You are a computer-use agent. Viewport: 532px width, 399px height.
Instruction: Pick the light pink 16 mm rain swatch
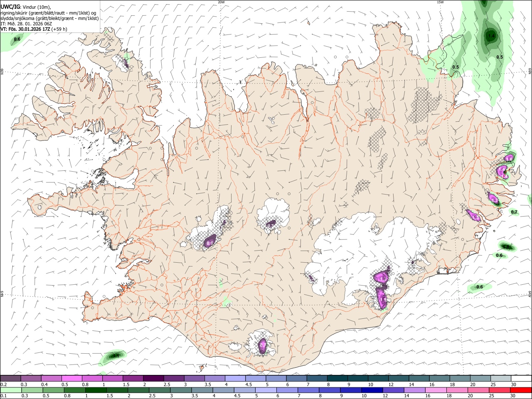pyautogui.click(x=436, y=390)
